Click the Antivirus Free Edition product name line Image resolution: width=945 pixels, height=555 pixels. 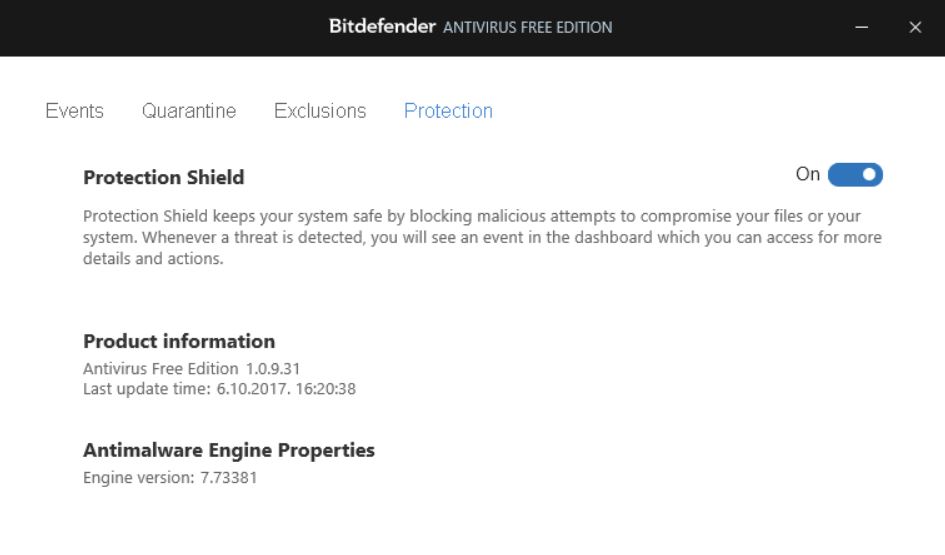coord(161,369)
